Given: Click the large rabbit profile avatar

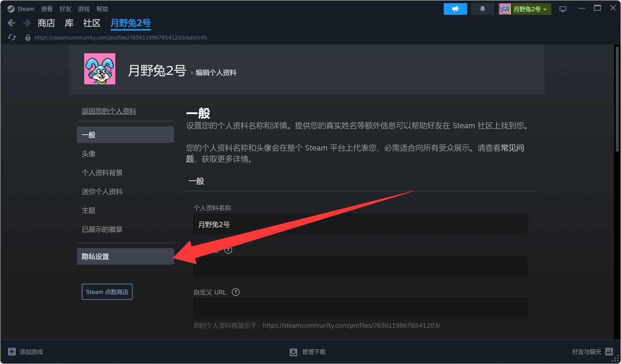Looking at the screenshot, I should pos(100,69).
